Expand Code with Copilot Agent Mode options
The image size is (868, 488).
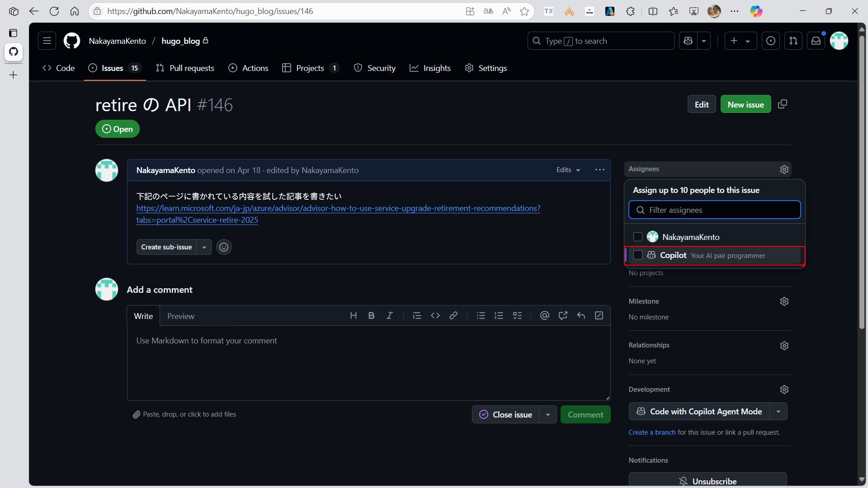[778, 412]
